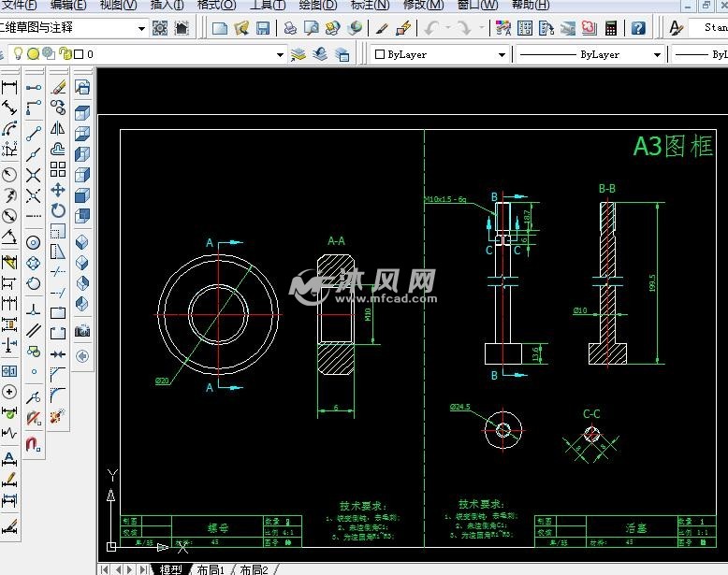Click the Undo arrow button
Screen dimensions: 728x575
point(432,28)
